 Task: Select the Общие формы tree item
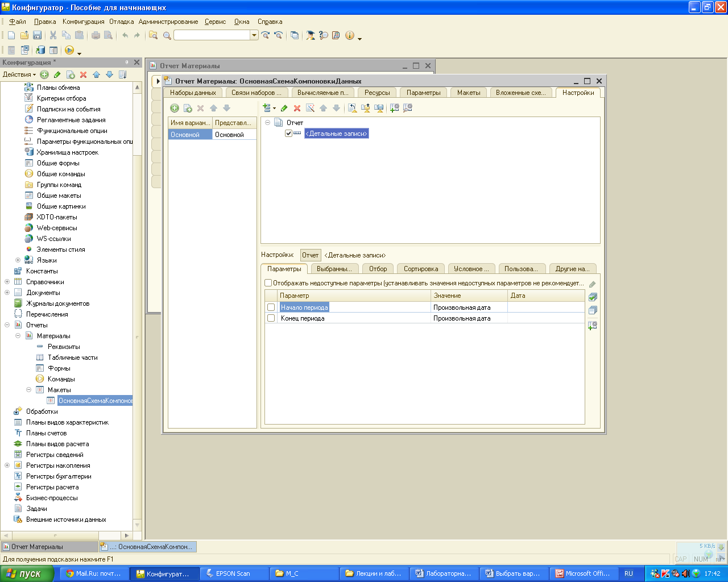point(58,163)
